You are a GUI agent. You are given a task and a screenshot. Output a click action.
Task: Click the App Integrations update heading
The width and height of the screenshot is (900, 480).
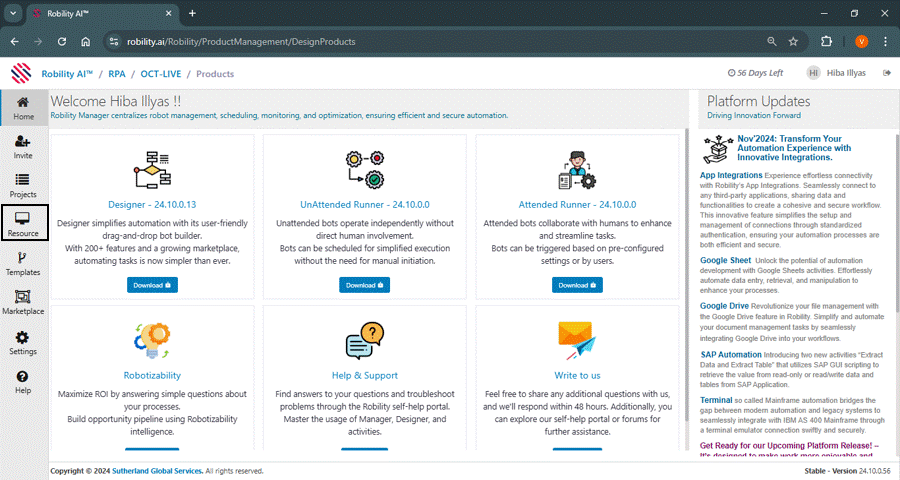pyautogui.click(x=731, y=175)
